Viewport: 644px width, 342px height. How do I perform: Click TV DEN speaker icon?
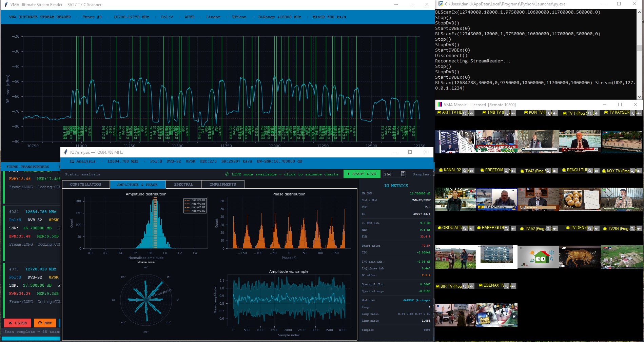point(597,228)
